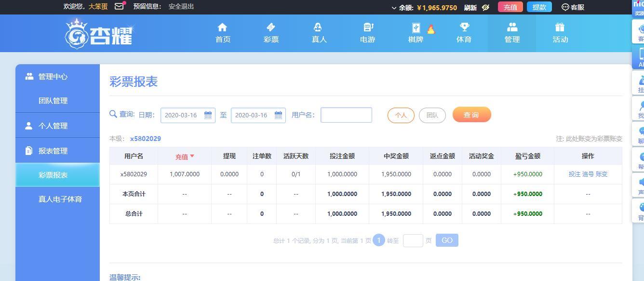Screen dimensions: 644x281
Task: Select the 棋牌 card games icon
Action: [416, 28]
